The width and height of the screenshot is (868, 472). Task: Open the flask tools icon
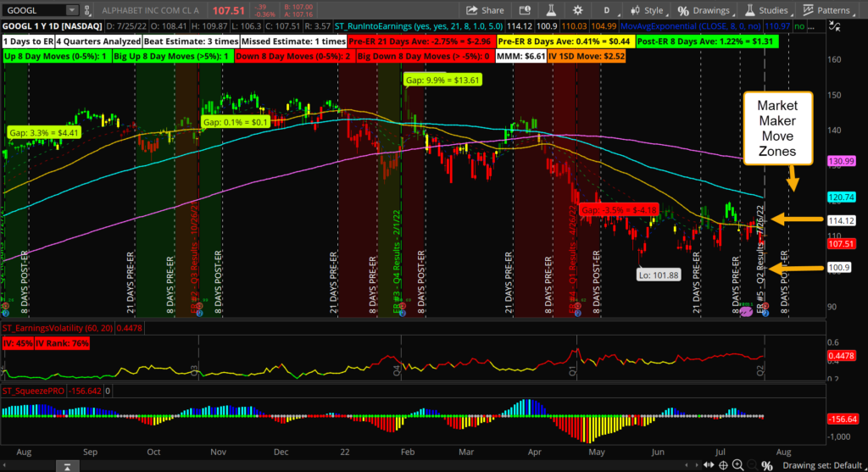(x=551, y=10)
